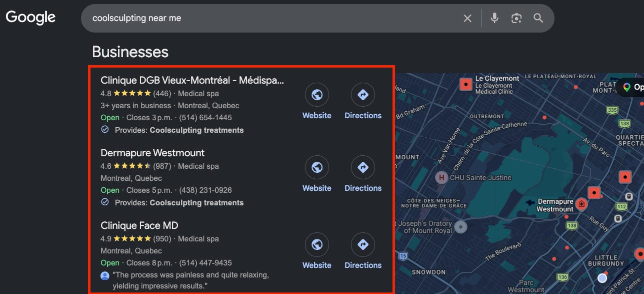The height and width of the screenshot is (294, 644).
Task: Click the 4.6 rating with (987) reviews
Action: tap(135, 166)
